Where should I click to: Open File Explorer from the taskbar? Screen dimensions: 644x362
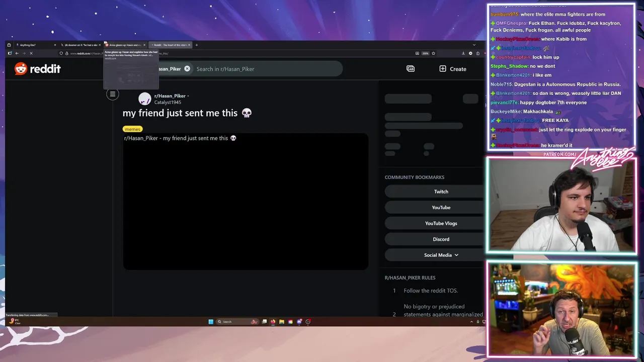point(282,322)
